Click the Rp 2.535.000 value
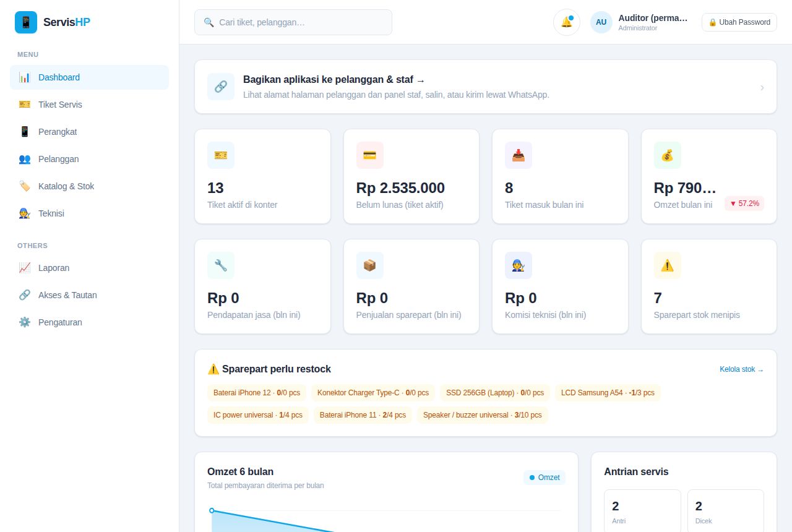 (x=400, y=188)
